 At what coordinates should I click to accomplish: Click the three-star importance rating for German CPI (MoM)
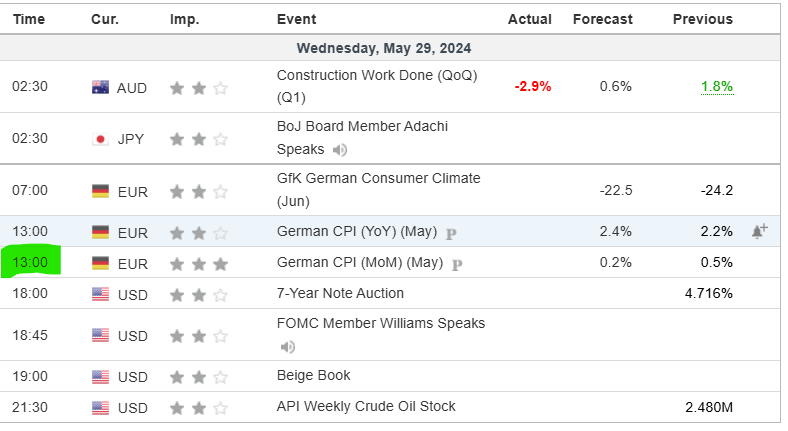tap(198, 264)
